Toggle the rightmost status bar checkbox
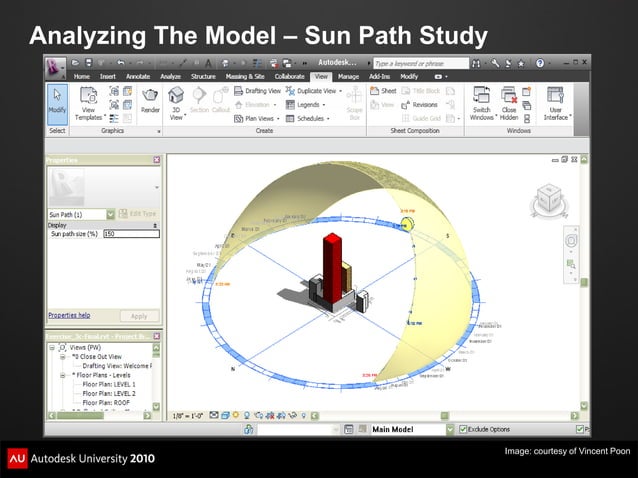Viewport: 638px width, 478px height. pos(579,429)
